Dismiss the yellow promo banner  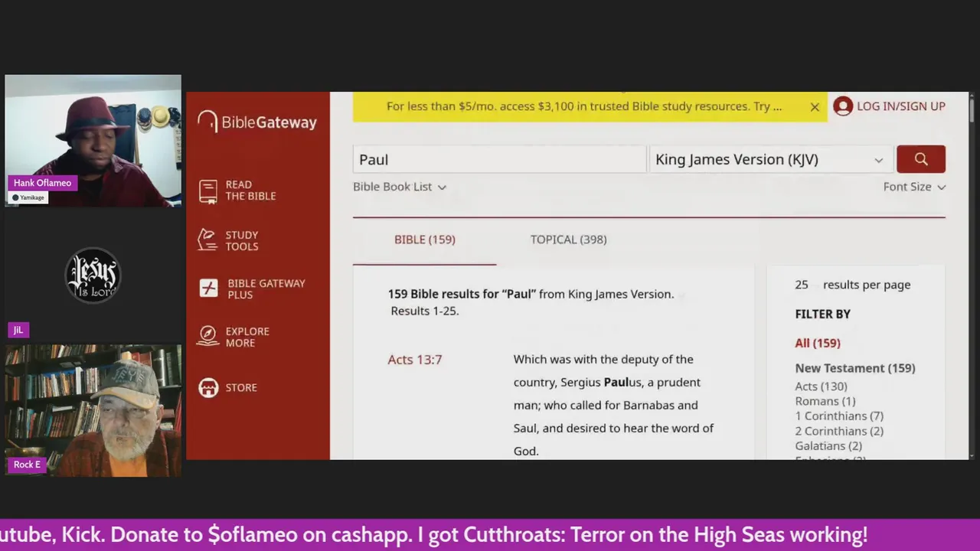(x=815, y=107)
